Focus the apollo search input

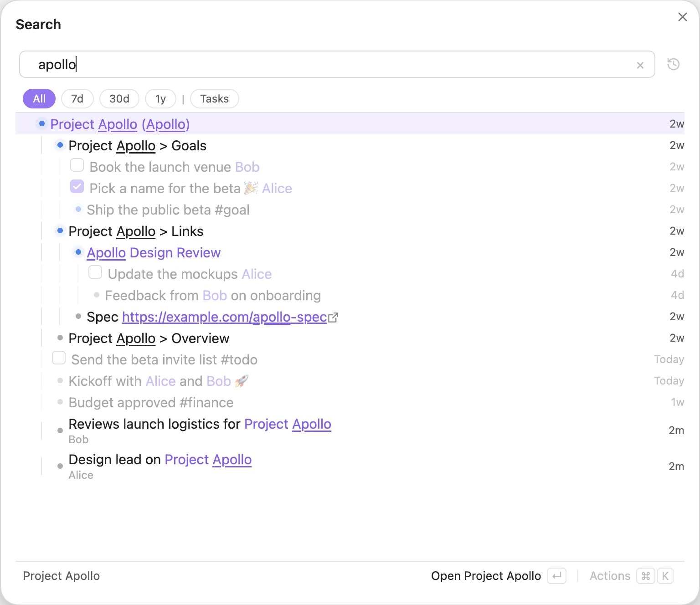337,64
